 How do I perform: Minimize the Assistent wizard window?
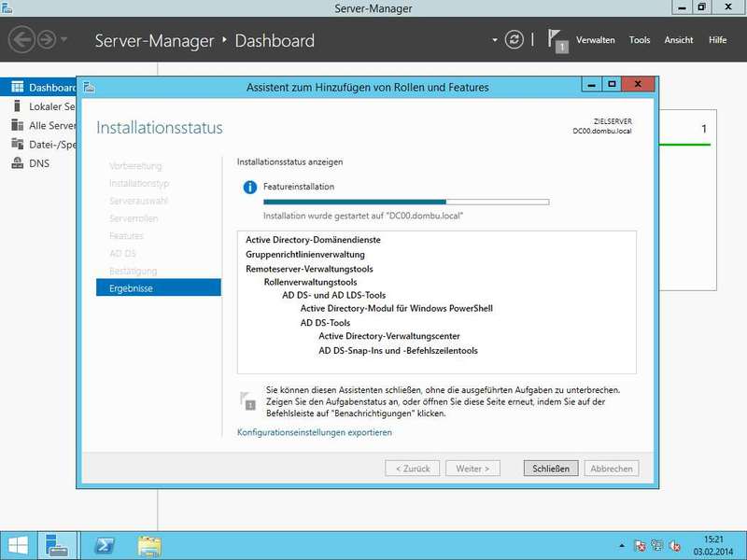591,85
